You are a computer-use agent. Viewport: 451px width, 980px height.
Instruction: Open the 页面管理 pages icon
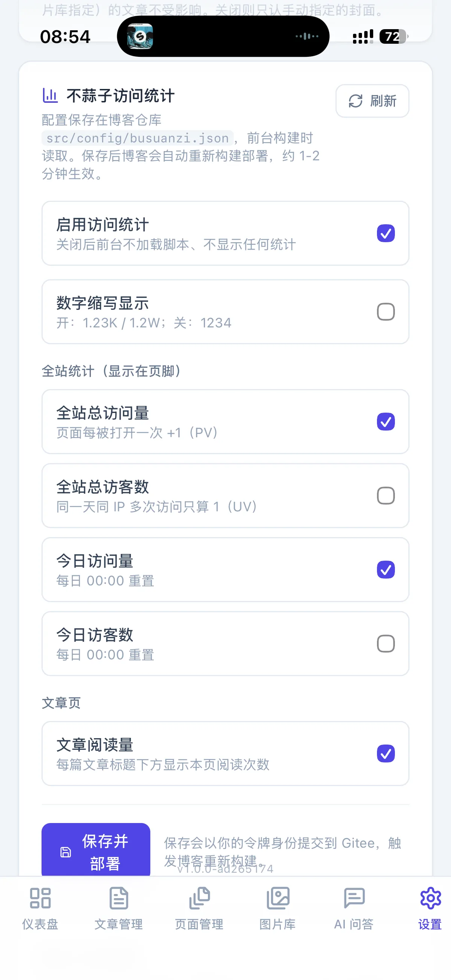(x=199, y=898)
